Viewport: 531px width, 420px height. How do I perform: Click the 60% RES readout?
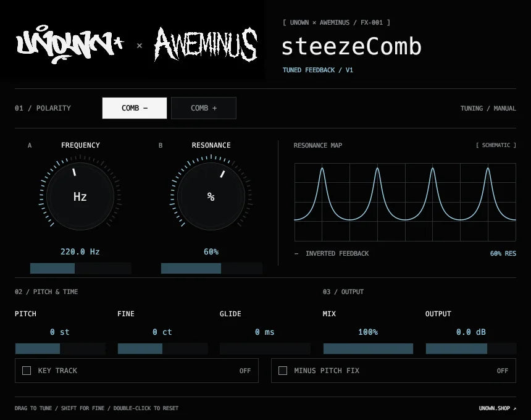503,253
